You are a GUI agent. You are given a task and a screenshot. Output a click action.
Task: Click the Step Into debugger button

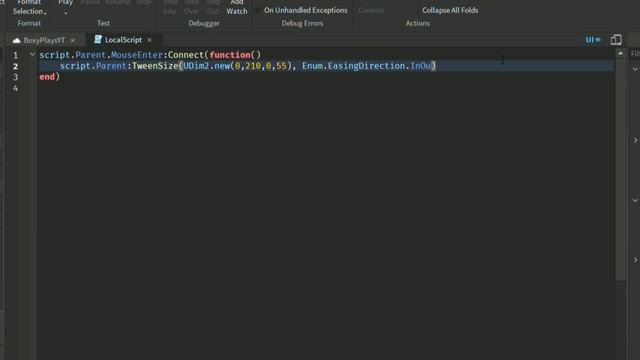pos(170,8)
